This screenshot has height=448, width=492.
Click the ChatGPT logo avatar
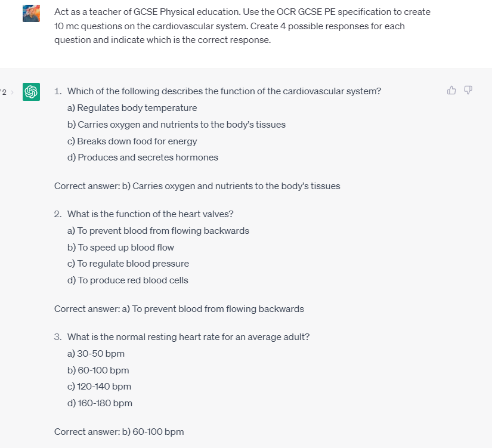tap(32, 92)
